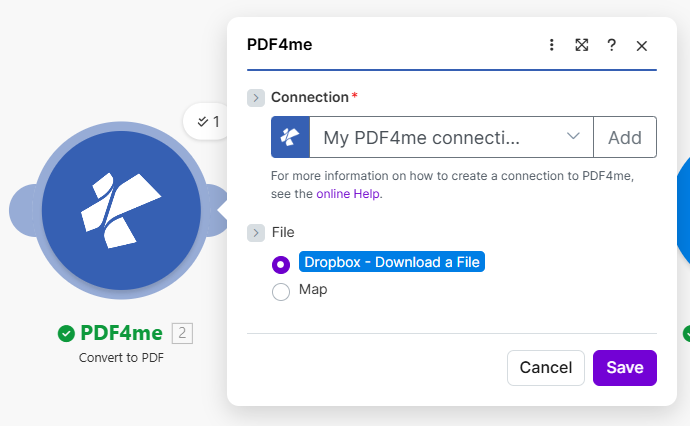Click the green check status icon
This screenshot has height=426, width=690.
[x=66, y=333]
